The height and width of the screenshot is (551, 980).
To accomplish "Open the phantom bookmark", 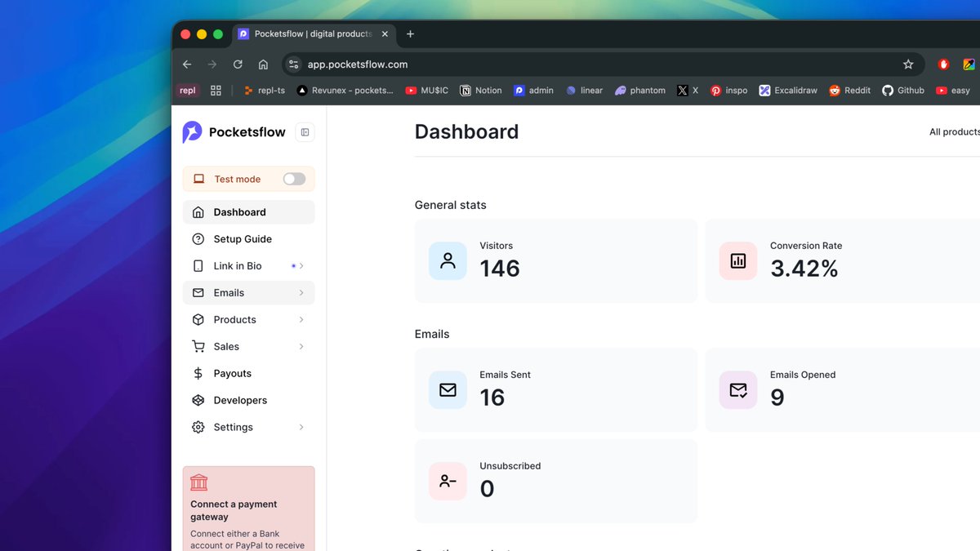I will click(640, 91).
